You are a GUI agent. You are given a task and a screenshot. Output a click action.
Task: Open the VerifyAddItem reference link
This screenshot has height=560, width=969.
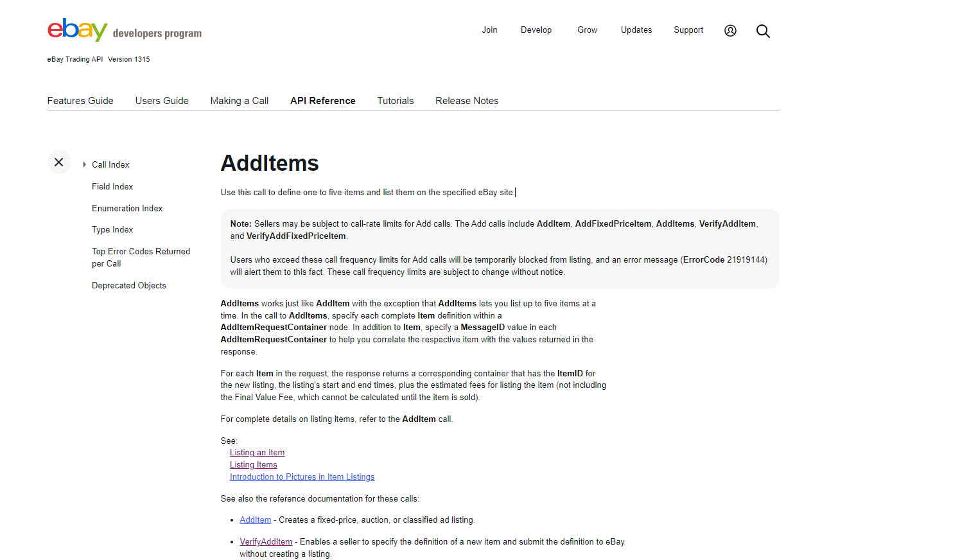coord(266,541)
